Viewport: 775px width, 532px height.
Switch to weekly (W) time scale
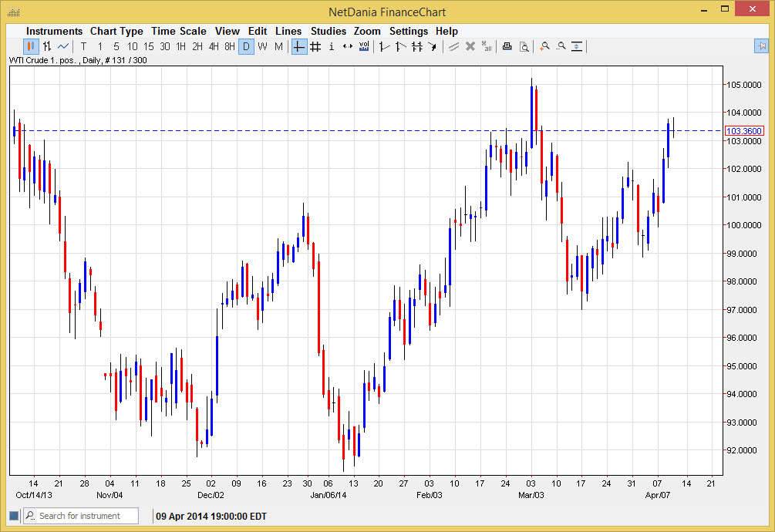[x=262, y=46]
